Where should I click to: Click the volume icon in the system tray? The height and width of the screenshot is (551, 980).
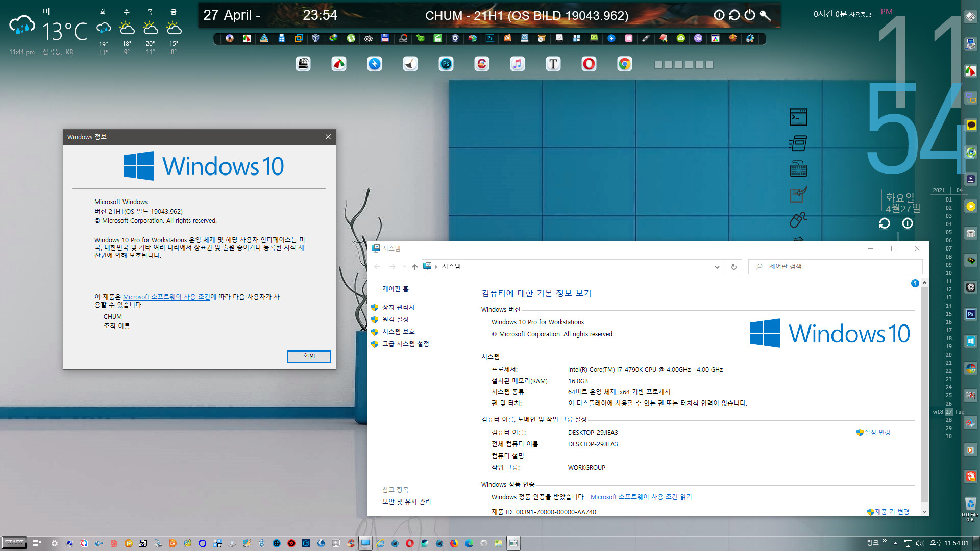920,543
